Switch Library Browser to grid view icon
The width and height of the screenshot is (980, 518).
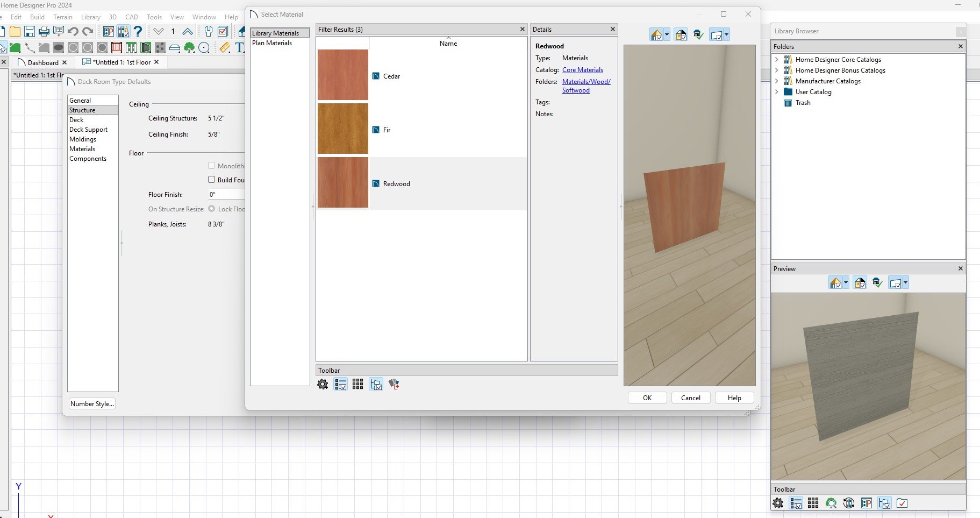pyautogui.click(x=813, y=503)
